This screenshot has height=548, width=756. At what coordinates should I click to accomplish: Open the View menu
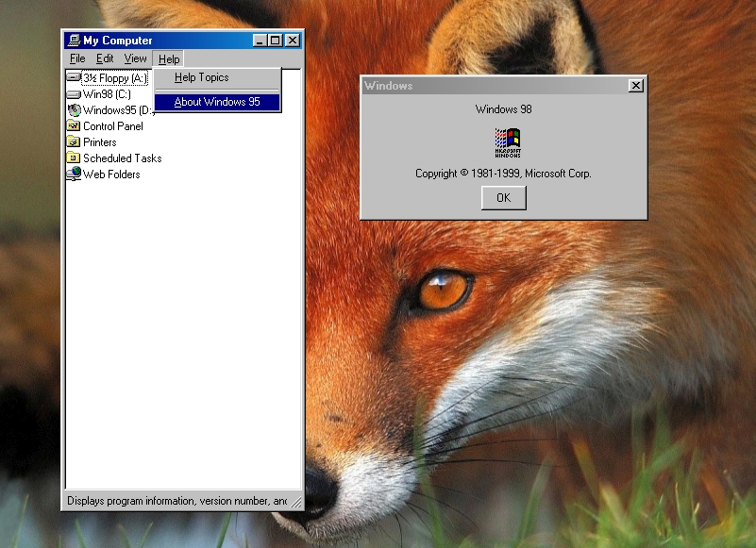click(x=135, y=58)
